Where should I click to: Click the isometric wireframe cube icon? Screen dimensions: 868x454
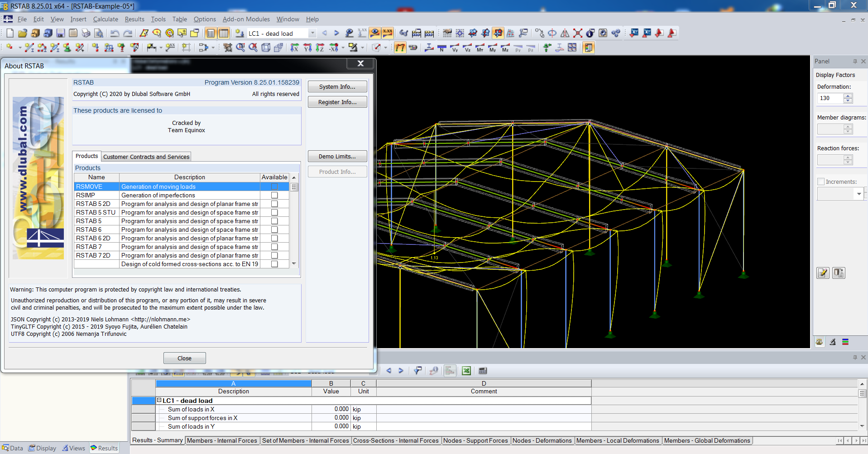pyautogui.click(x=266, y=48)
